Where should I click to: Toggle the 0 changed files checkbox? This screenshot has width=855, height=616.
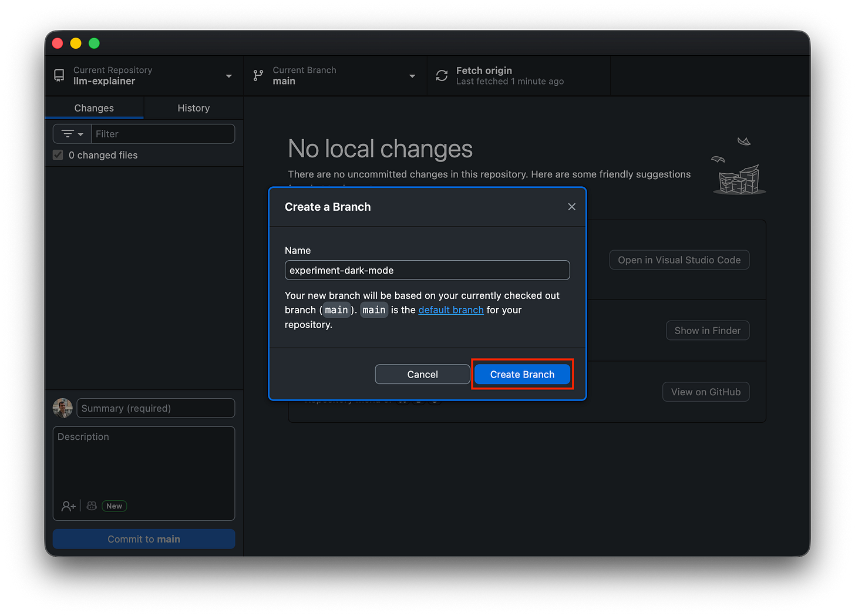[x=58, y=154]
